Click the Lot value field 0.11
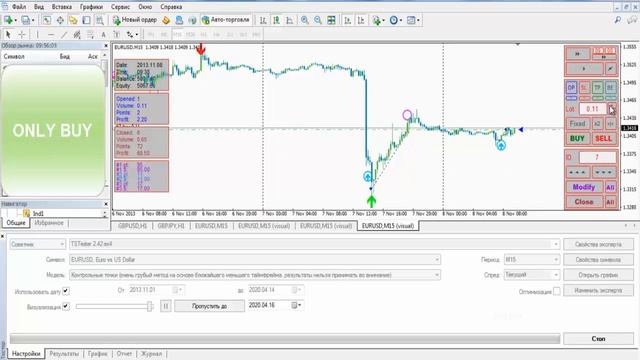The height and width of the screenshot is (360, 640). click(592, 109)
